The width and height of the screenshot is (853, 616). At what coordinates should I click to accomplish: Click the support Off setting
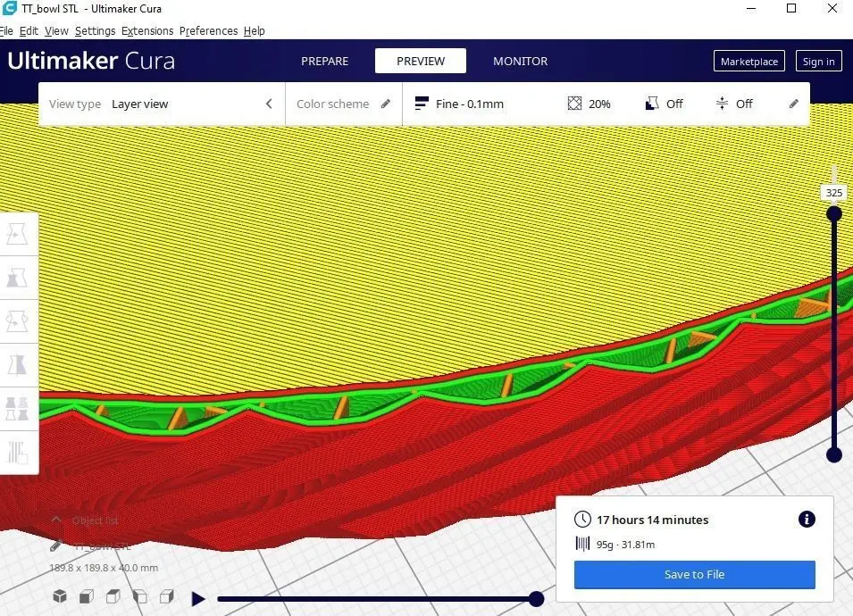[x=664, y=104]
